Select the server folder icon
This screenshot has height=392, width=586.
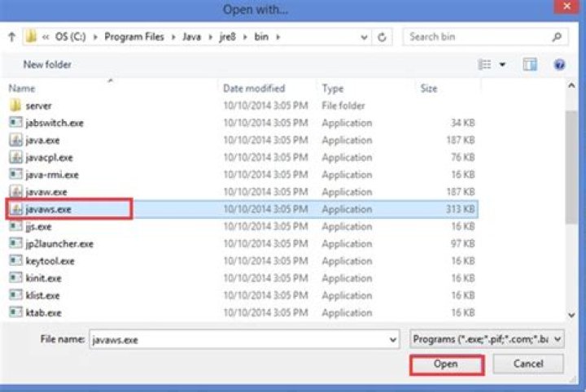pyautogui.click(x=15, y=106)
